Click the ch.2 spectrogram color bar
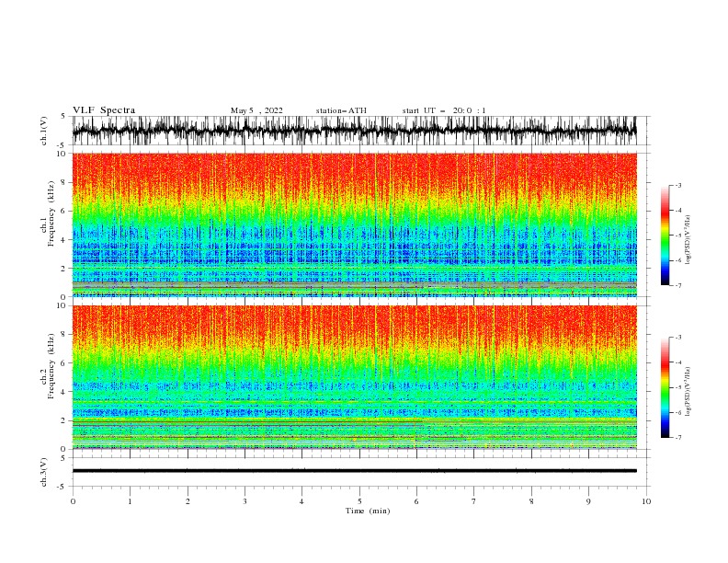 [665, 387]
